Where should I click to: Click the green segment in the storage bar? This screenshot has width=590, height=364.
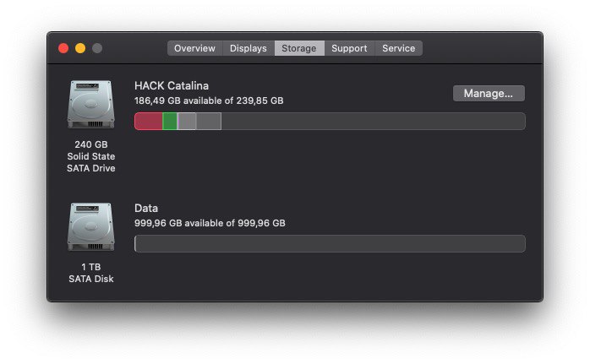pos(170,121)
